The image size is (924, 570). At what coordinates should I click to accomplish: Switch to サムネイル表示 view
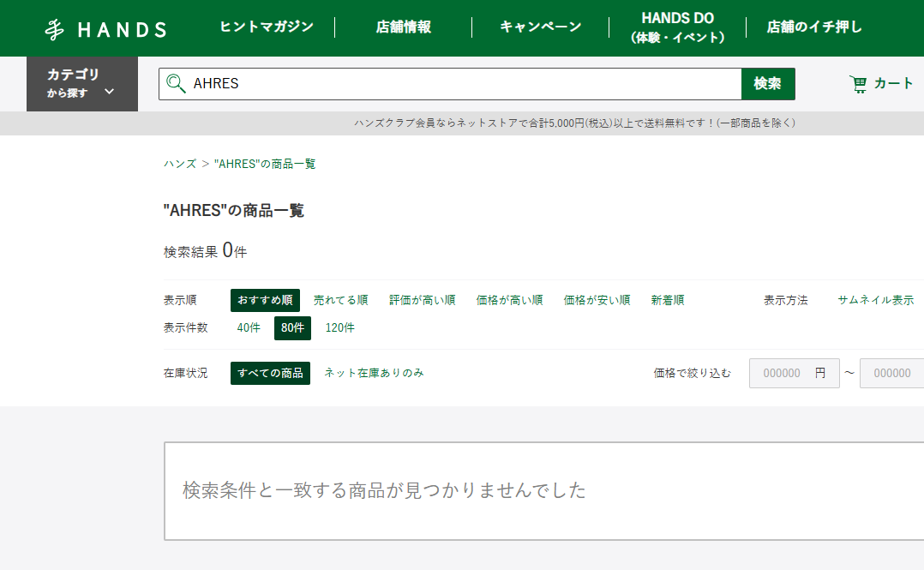876,300
